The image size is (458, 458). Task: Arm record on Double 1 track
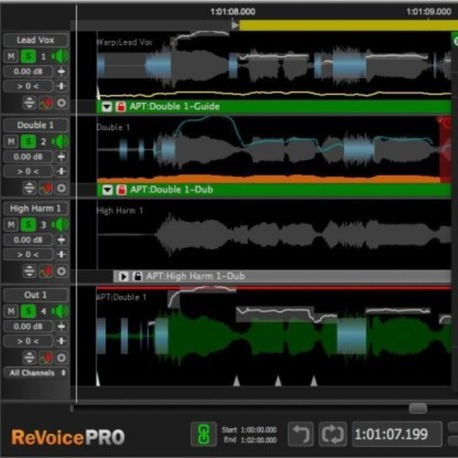tap(61, 188)
